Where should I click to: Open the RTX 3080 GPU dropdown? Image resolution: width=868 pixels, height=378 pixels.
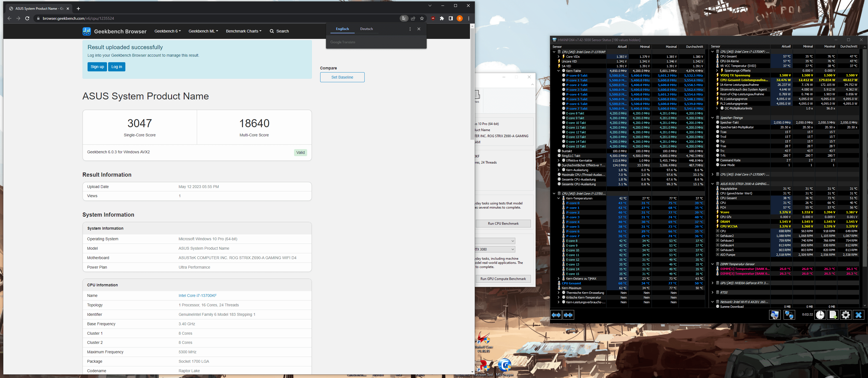coord(495,249)
